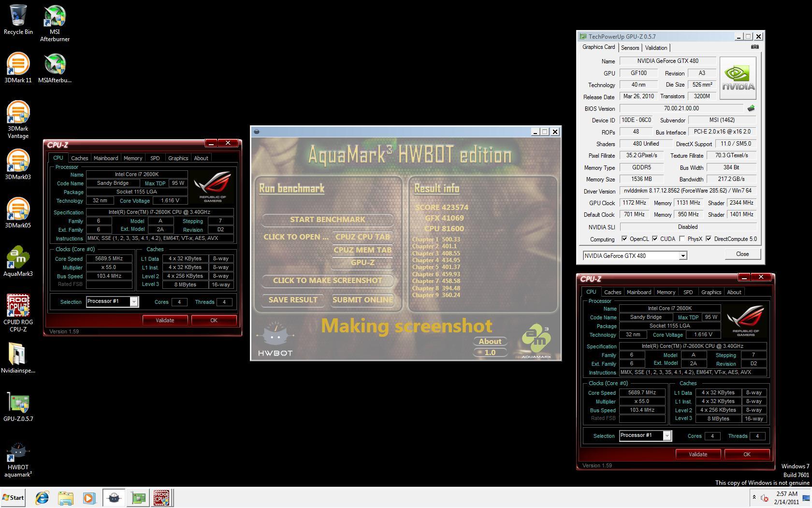Select the HWBOT aquamark3 desktop icon

[18, 460]
